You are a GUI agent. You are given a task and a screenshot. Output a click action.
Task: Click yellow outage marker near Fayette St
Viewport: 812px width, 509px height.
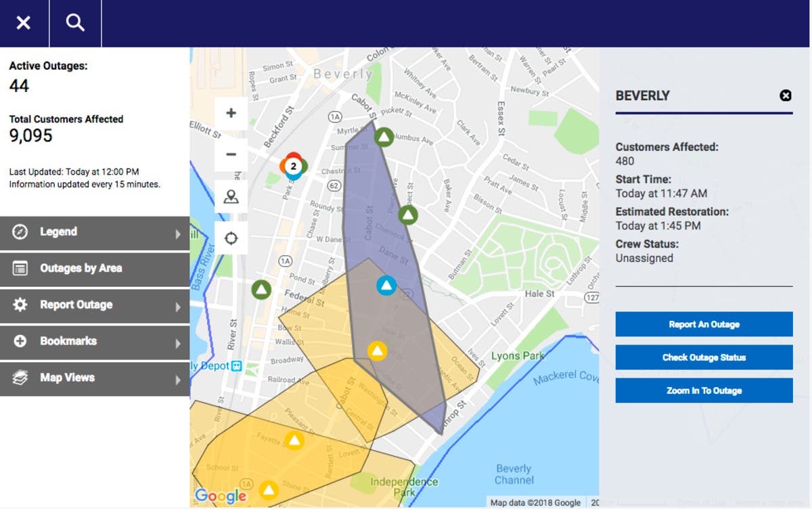coord(294,441)
